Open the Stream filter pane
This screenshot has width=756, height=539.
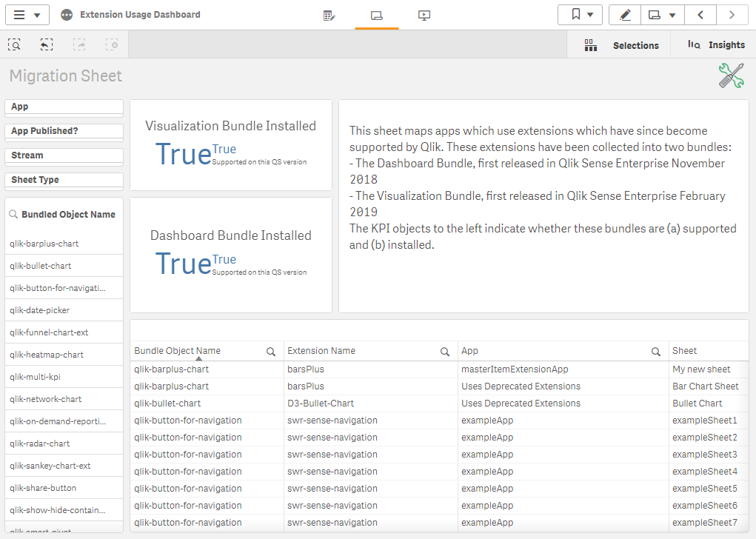point(64,157)
